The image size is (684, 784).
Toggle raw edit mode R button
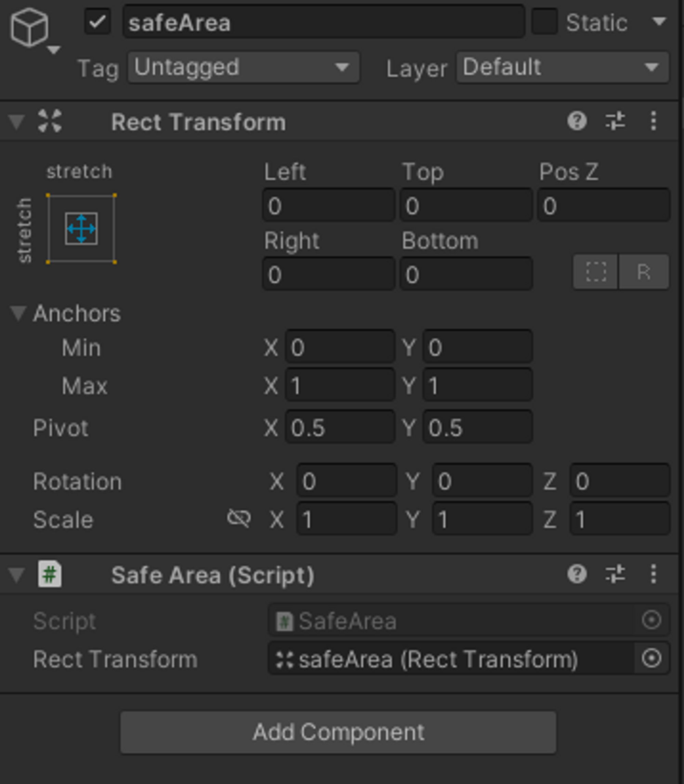tap(644, 272)
